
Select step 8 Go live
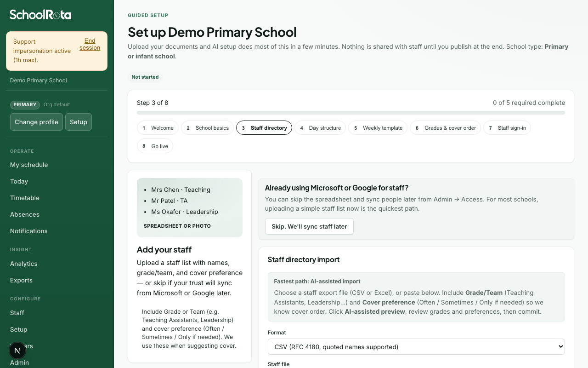point(155,146)
